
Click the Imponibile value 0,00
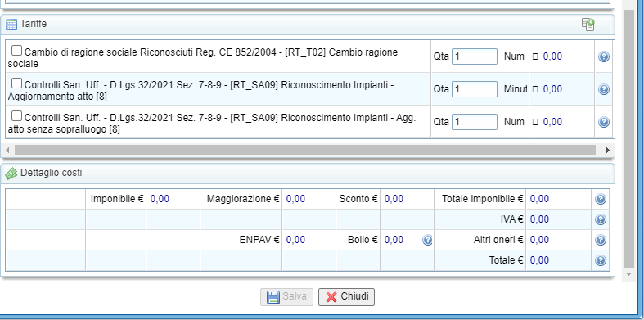pyautogui.click(x=160, y=199)
